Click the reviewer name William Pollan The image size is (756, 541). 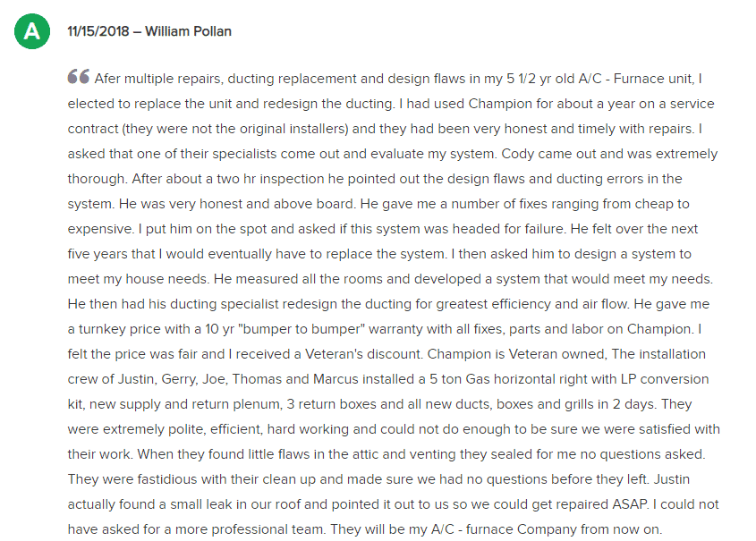click(x=188, y=31)
